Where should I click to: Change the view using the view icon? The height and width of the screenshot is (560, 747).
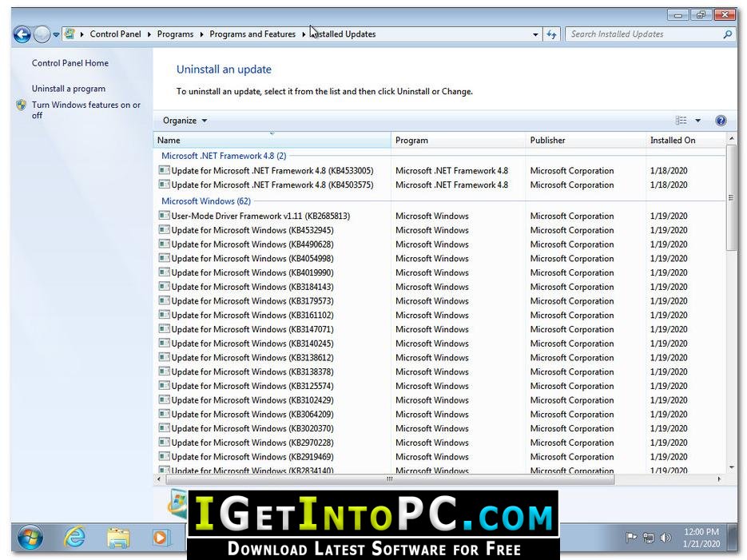[681, 121]
